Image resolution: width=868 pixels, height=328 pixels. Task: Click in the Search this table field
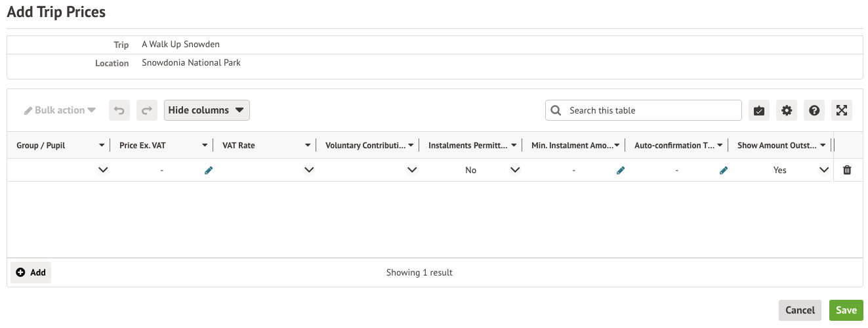[650, 110]
